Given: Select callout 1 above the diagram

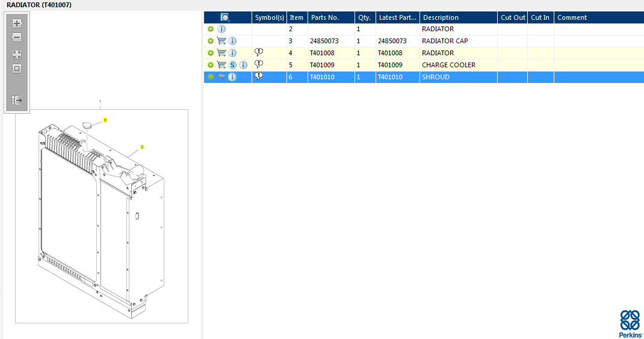Looking at the screenshot, I should pos(100,102).
